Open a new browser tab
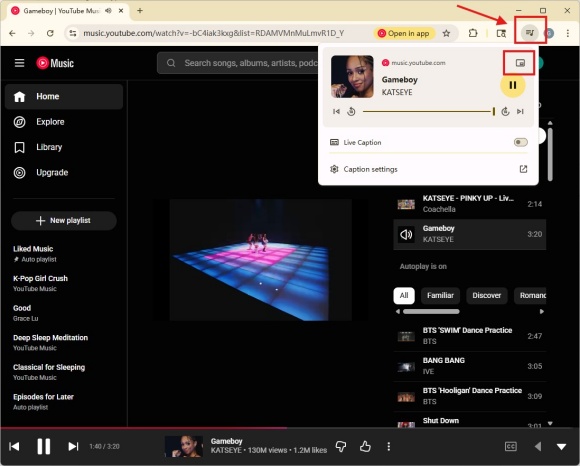 coord(140,10)
